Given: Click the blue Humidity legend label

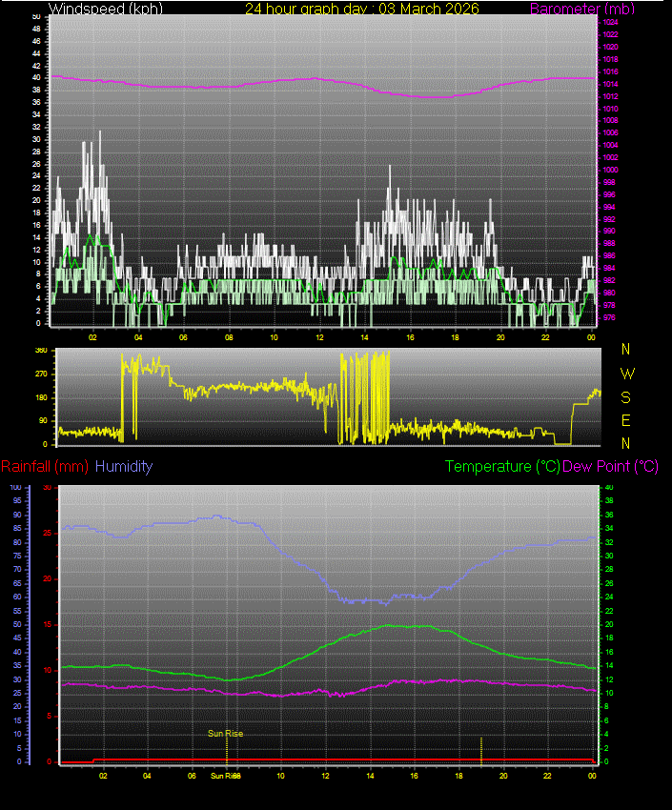Looking at the screenshot, I should [124, 467].
